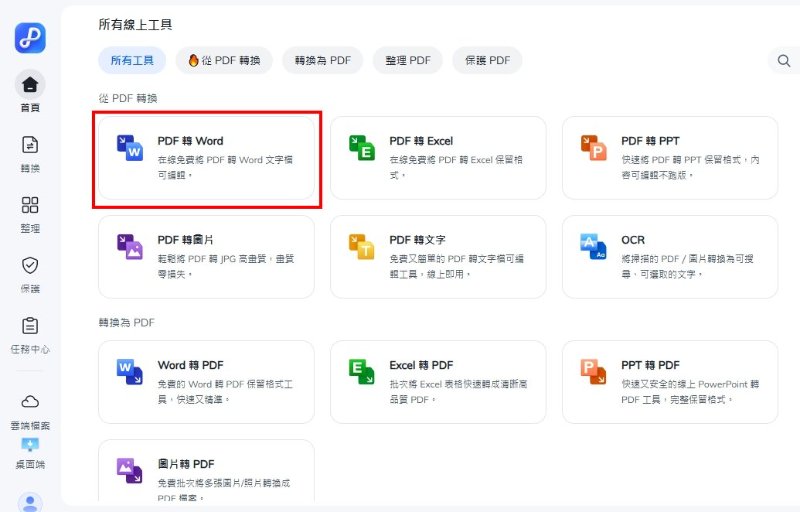
Task: Click the 桌面端 download icon
Action: (30, 445)
